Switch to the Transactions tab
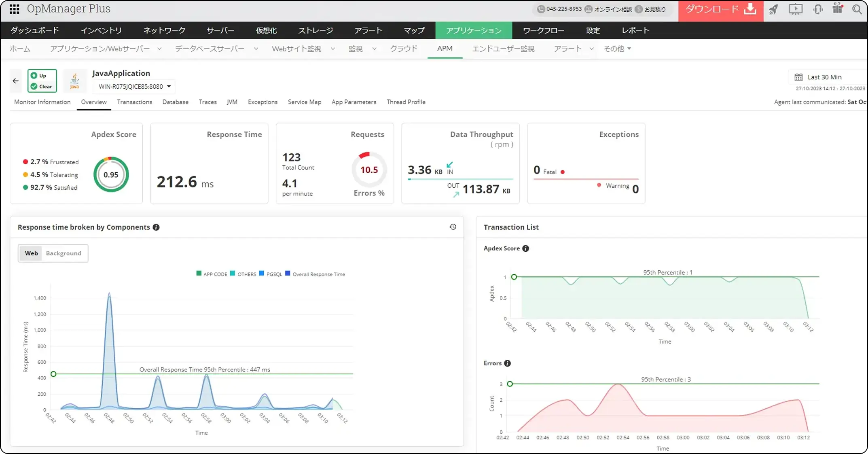Viewport: 868px width, 454px height. coord(135,102)
